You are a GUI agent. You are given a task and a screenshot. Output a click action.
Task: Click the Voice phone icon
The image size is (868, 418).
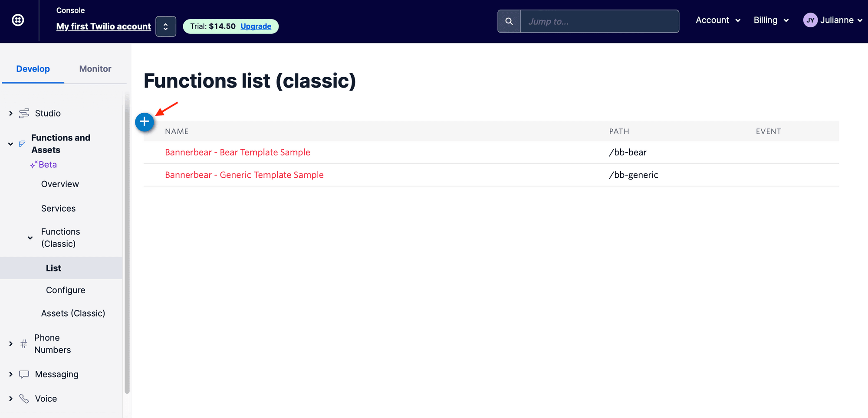coord(24,398)
